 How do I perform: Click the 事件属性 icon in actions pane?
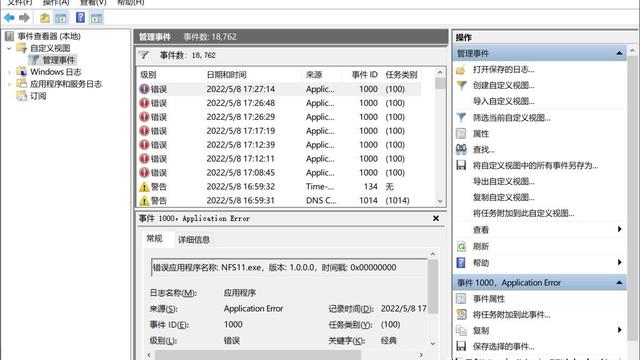(x=461, y=299)
